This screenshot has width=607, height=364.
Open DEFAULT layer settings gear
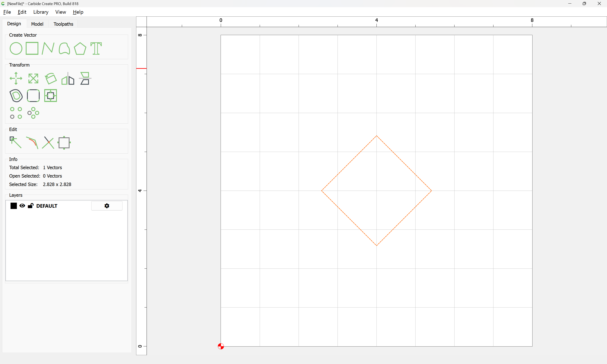click(107, 206)
